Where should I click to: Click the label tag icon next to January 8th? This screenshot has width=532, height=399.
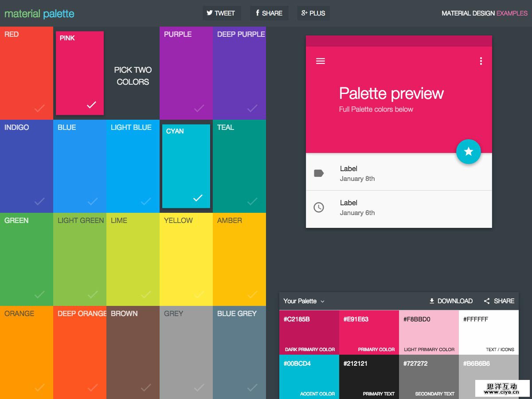(x=320, y=174)
